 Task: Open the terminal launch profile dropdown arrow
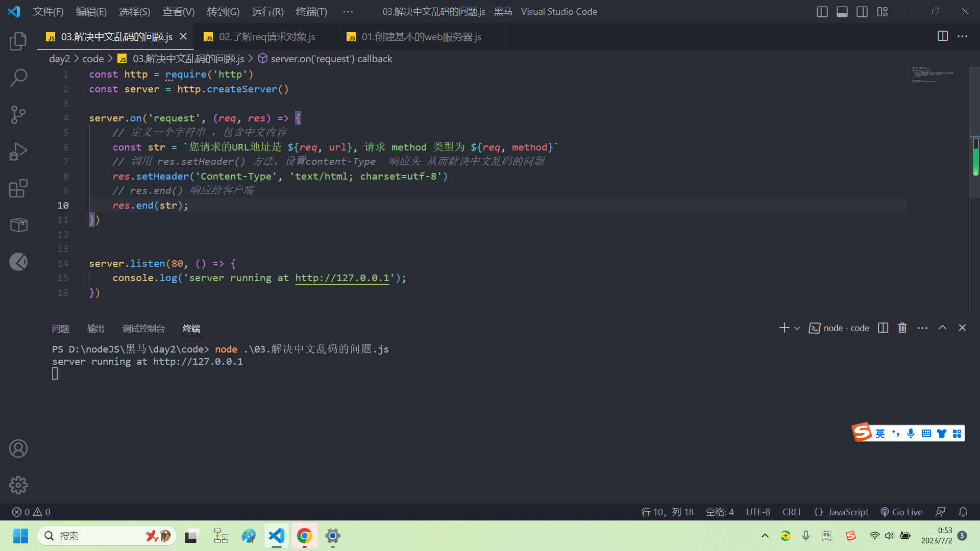click(797, 328)
